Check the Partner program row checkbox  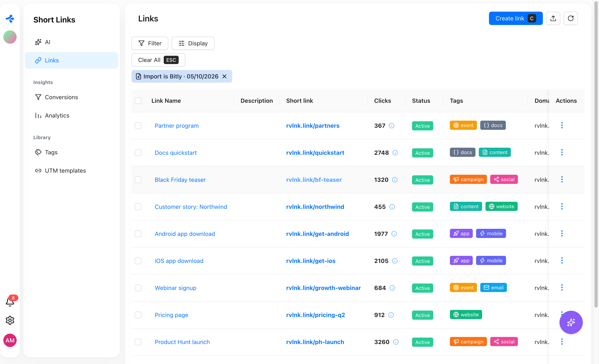[138, 126]
